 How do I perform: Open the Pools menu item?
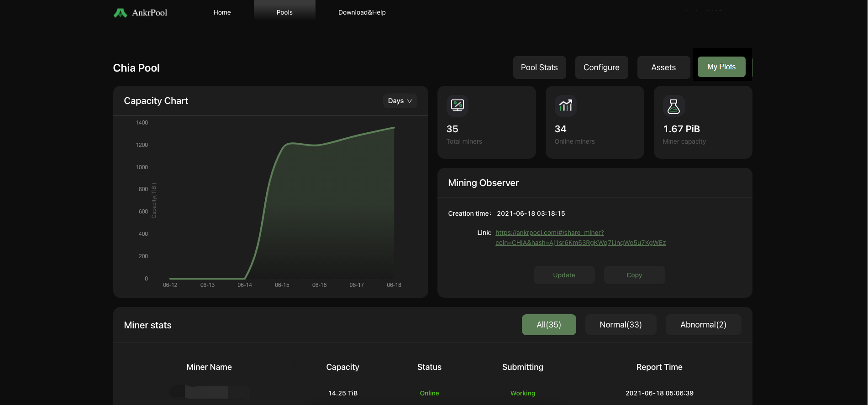pos(284,12)
